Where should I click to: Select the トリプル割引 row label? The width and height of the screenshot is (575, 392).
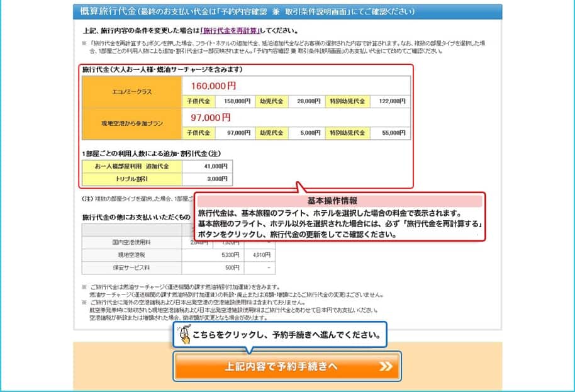coord(131,179)
